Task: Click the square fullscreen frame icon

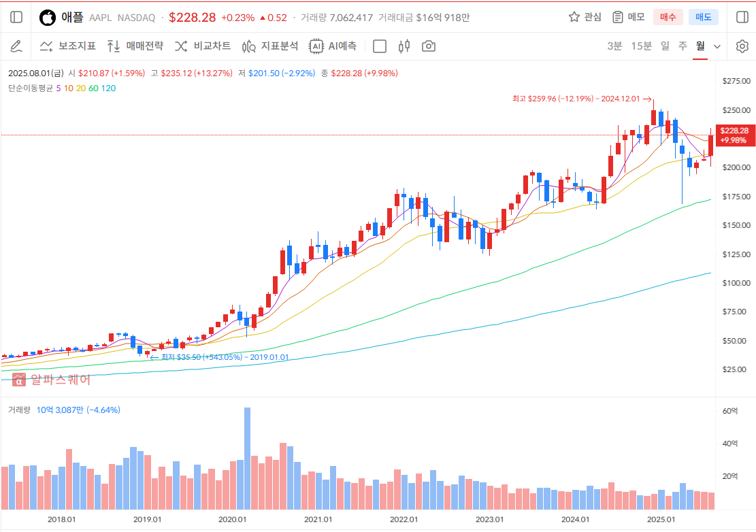Action: [380, 46]
